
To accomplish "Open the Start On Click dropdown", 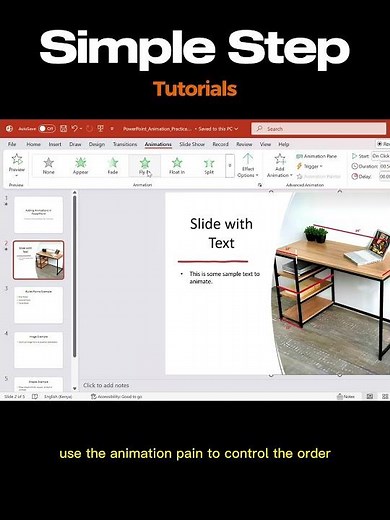I will (381, 156).
